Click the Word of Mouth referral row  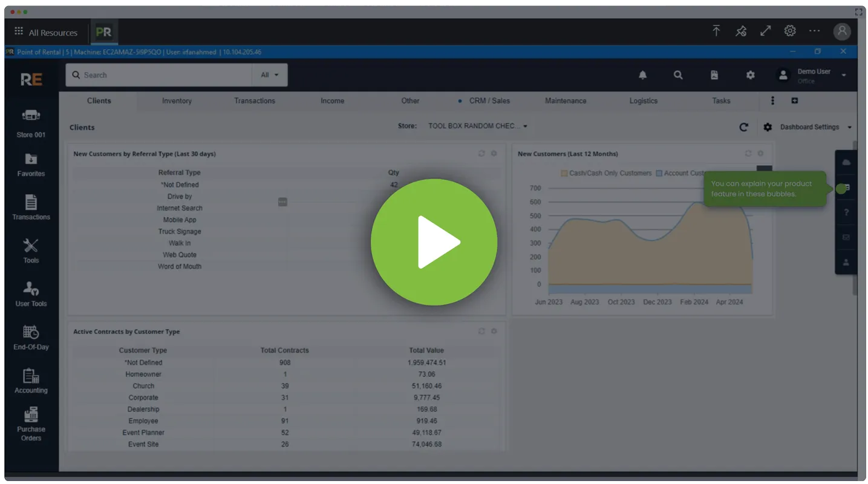[287, 266]
